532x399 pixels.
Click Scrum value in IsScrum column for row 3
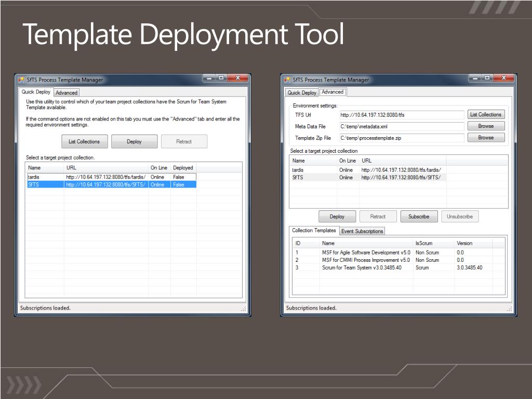click(422, 268)
